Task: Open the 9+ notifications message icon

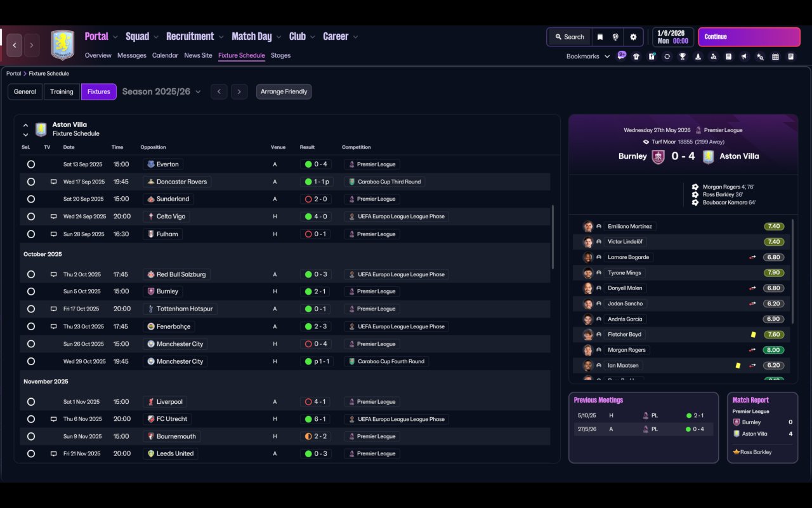Action: click(x=622, y=55)
